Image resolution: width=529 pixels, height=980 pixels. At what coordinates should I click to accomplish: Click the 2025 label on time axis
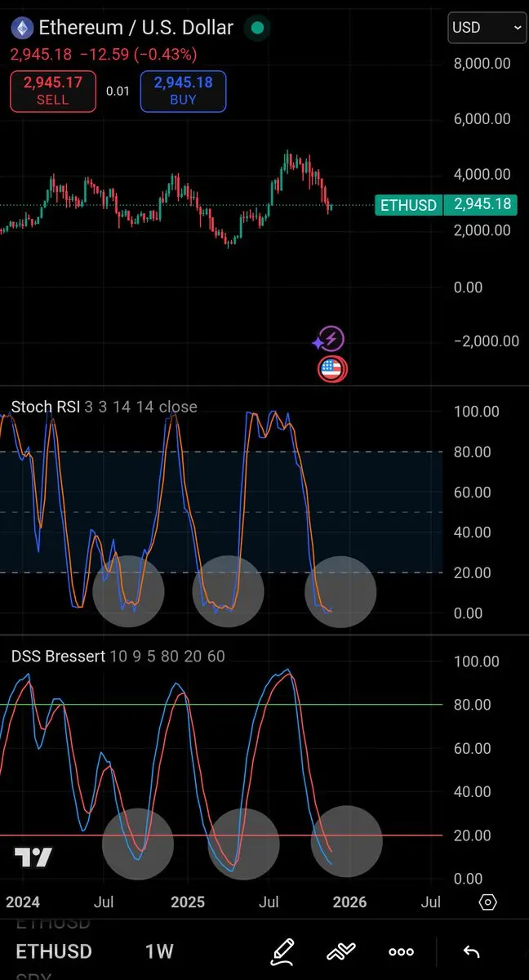point(187,902)
